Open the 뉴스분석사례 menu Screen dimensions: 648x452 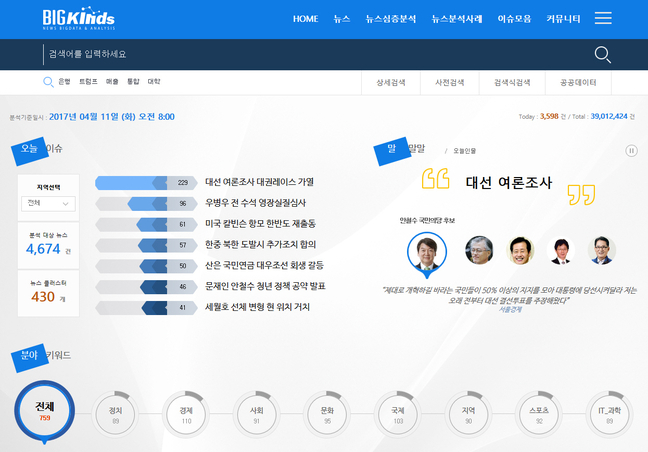coord(457,19)
